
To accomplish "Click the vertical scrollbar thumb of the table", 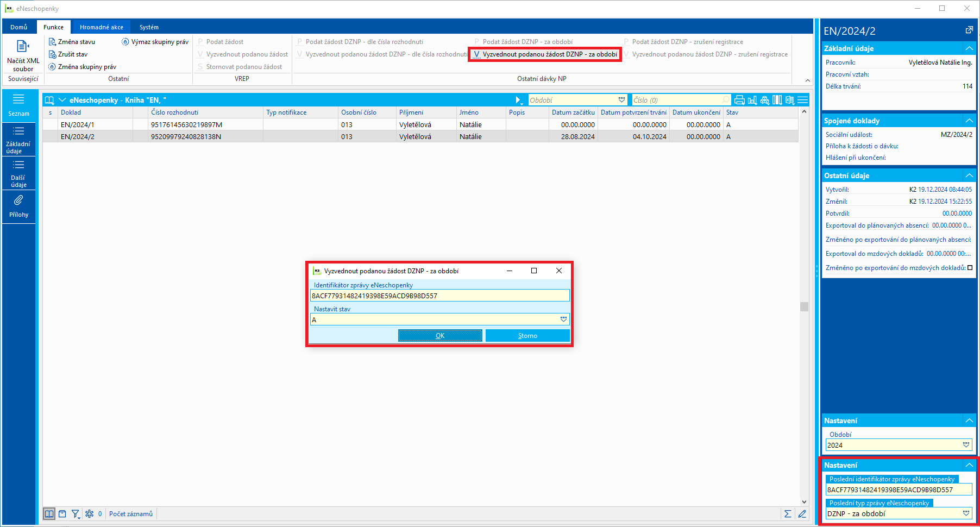I will [804, 306].
